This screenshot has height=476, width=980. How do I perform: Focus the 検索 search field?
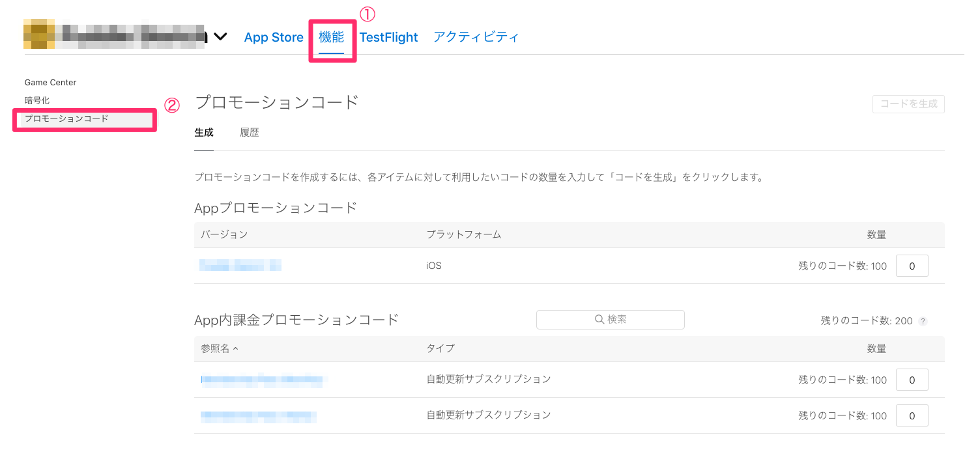pyautogui.click(x=611, y=320)
